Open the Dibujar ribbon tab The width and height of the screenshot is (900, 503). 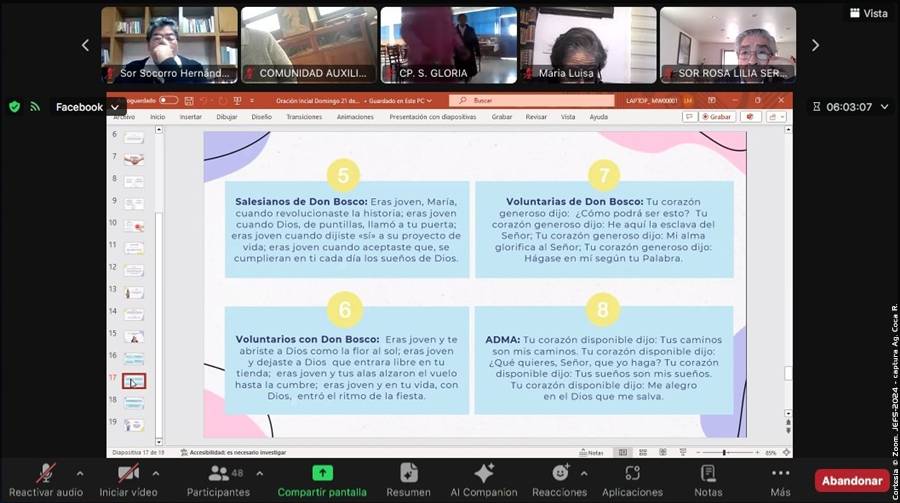(227, 117)
